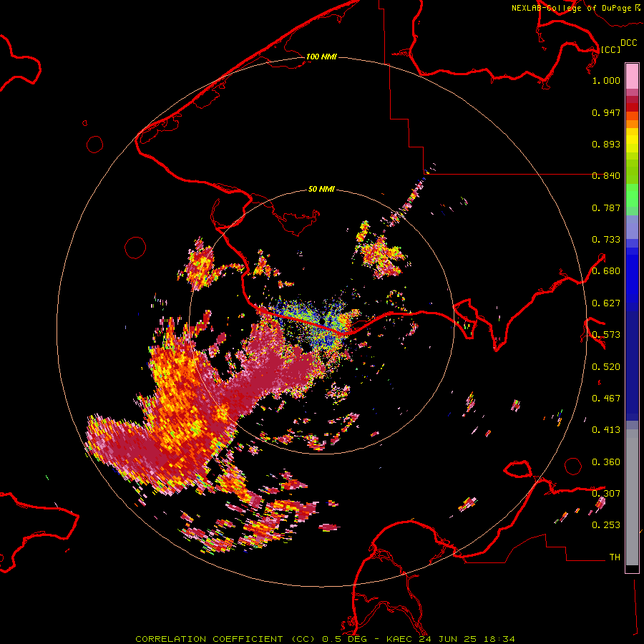Screen dimensions: 644x644
Task: Click the 0.467 legend value
Action: [x=606, y=399]
